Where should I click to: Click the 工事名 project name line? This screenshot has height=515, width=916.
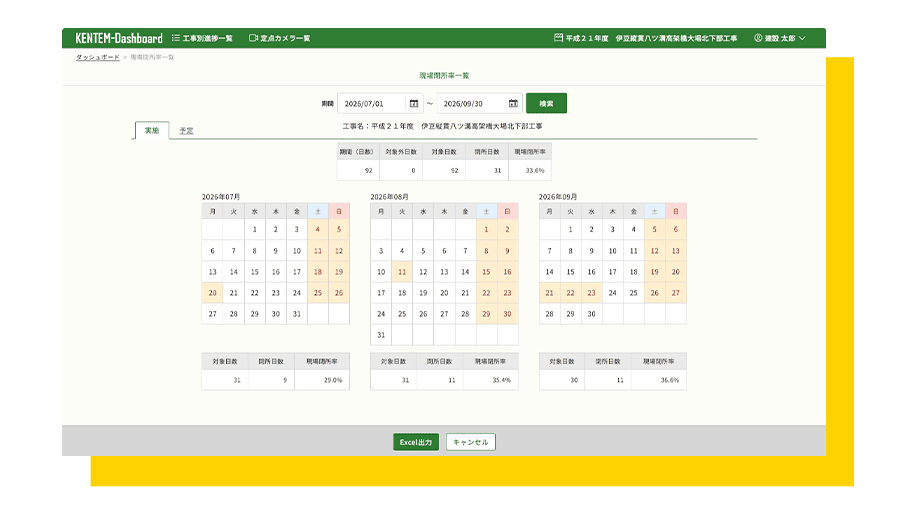click(x=442, y=126)
